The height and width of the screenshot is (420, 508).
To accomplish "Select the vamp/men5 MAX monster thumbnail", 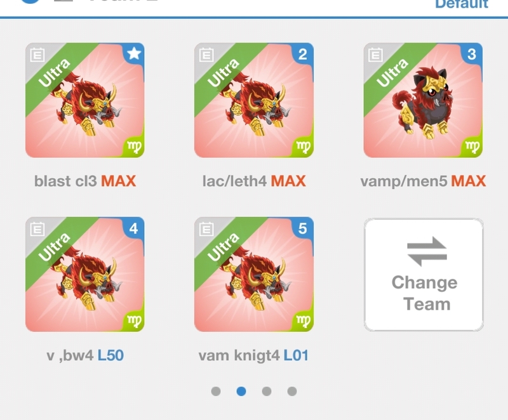I will click(423, 100).
